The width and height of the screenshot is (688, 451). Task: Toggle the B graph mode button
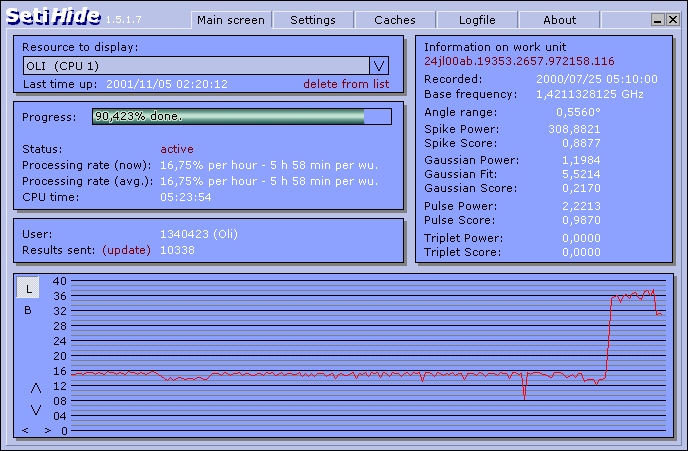click(x=28, y=310)
